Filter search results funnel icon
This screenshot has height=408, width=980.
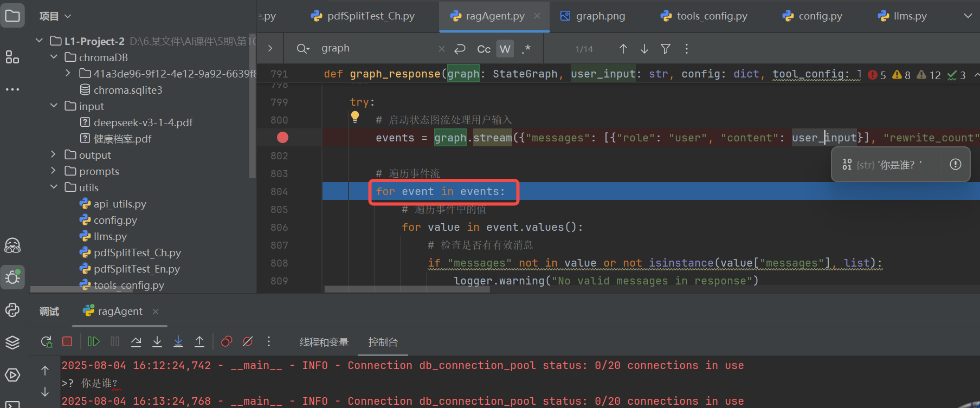pyautogui.click(x=666, y=49)
